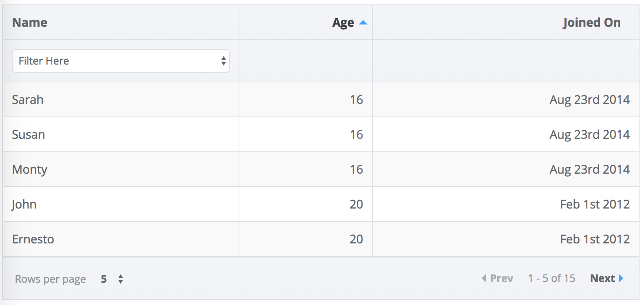This screenshot has width=644, height=305.
Task: Sort by the Joined On column header
Action: tap(591, 23)
